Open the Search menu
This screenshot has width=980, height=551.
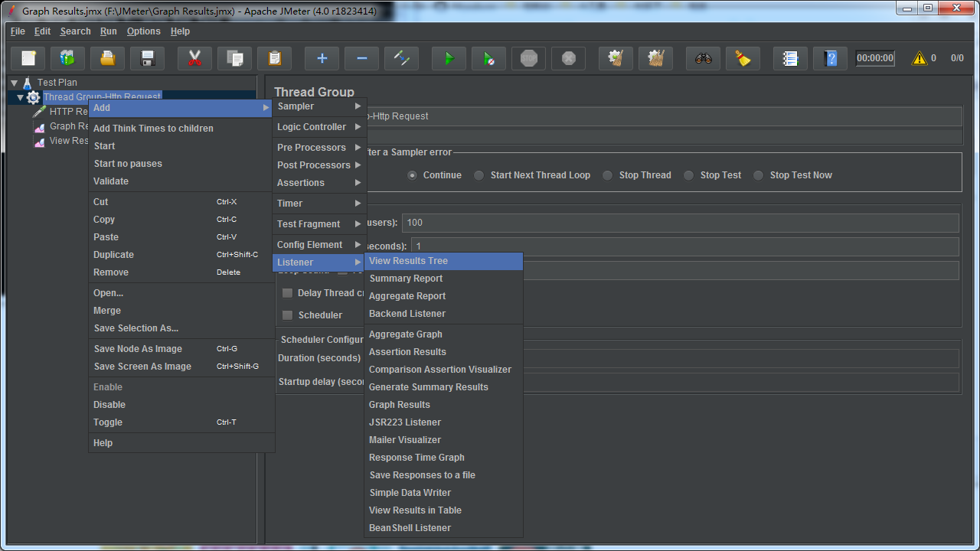(x=75, y=31)
